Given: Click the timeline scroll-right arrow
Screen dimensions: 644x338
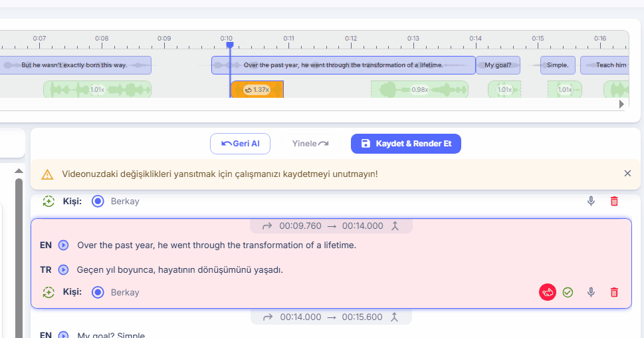Looking at the screenshot, I should pos(621,104).
